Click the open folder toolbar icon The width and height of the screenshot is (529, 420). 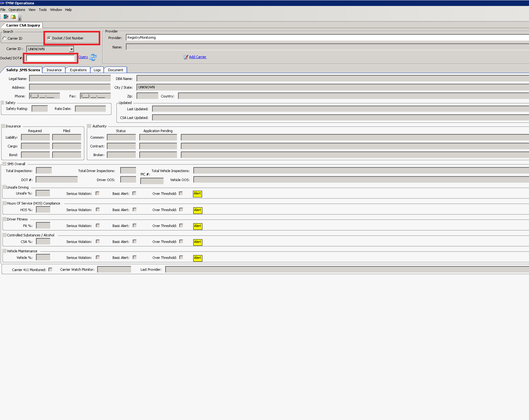(x=13, y=17)
